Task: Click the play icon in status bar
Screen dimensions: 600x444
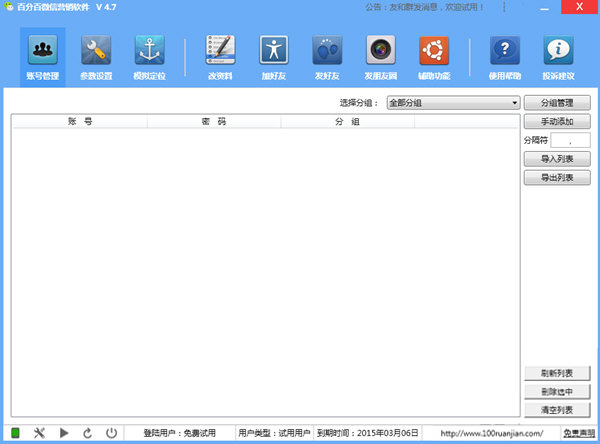Action: tap(64, 433)
